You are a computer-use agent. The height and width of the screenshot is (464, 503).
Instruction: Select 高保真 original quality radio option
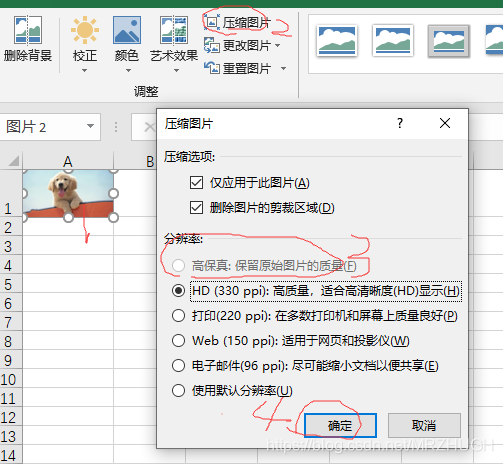(x=178, y=266)
